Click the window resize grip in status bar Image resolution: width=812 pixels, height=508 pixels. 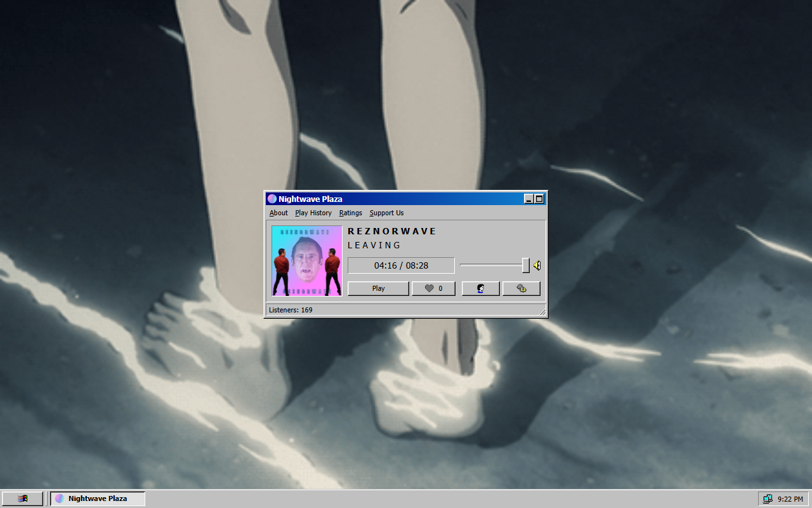pos(542,311)
